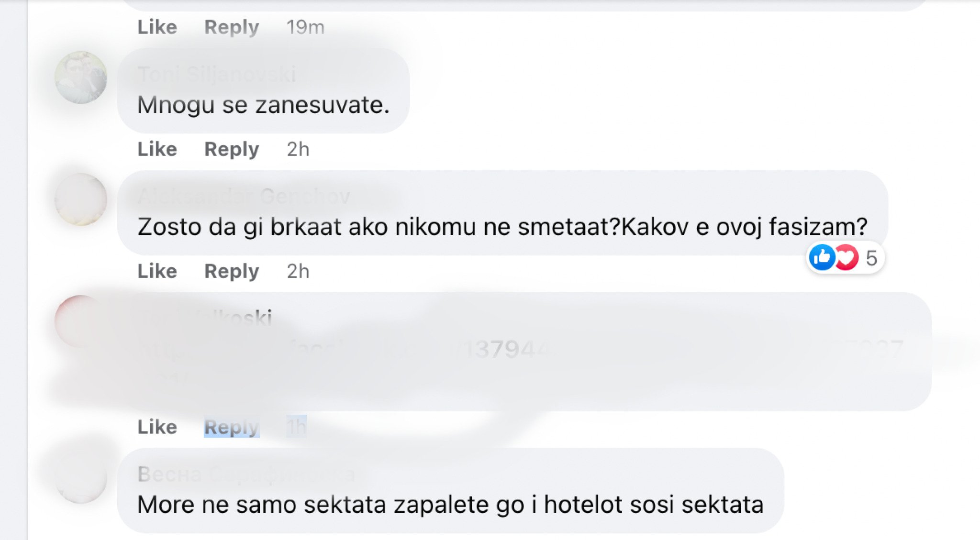Screen dimensions: 980x540
Task: Click the 2h timestamp below the fasizam comment
Action: coord(298,271)
